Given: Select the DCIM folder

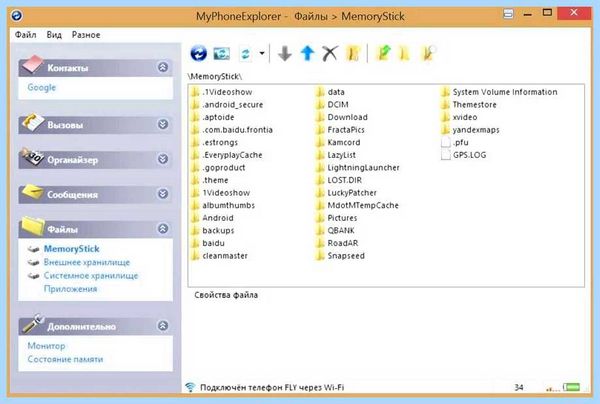Looking at the screenshot, I should coord(332,104).
